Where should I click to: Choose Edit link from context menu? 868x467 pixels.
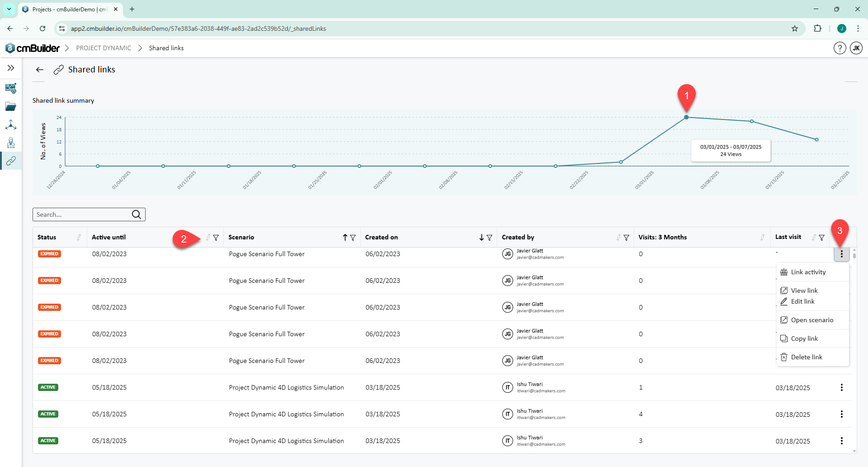(812, 301)
